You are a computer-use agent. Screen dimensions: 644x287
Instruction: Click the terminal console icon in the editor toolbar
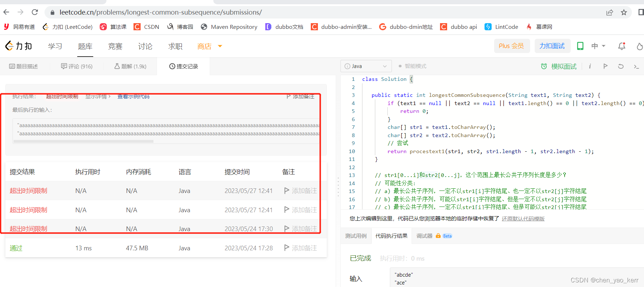(x=637, y=67)
